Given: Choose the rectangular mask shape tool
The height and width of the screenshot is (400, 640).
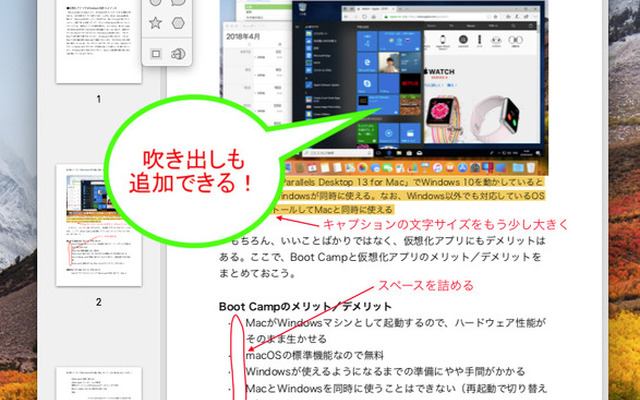Looking at the screenshot, I should coord(156,53).
